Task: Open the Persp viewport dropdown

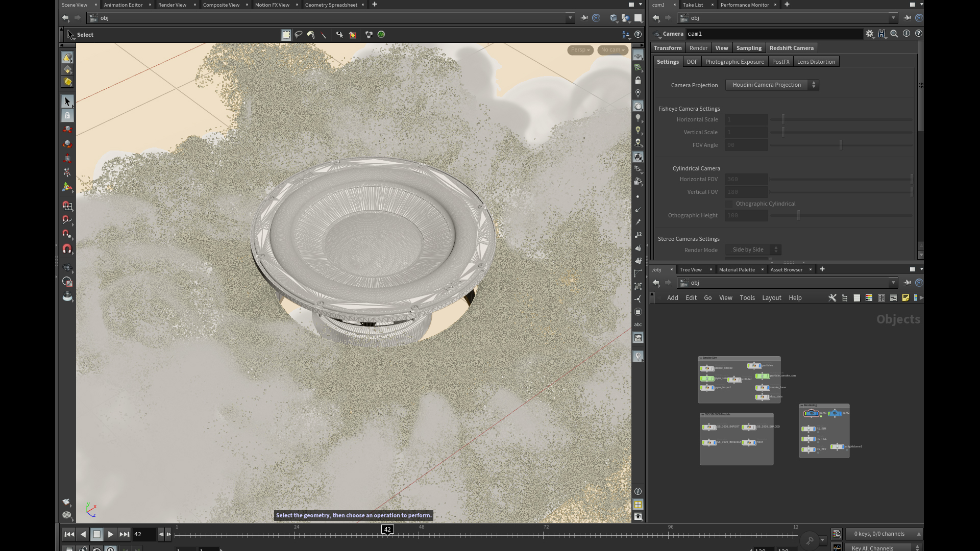Action: click(580, 50)
